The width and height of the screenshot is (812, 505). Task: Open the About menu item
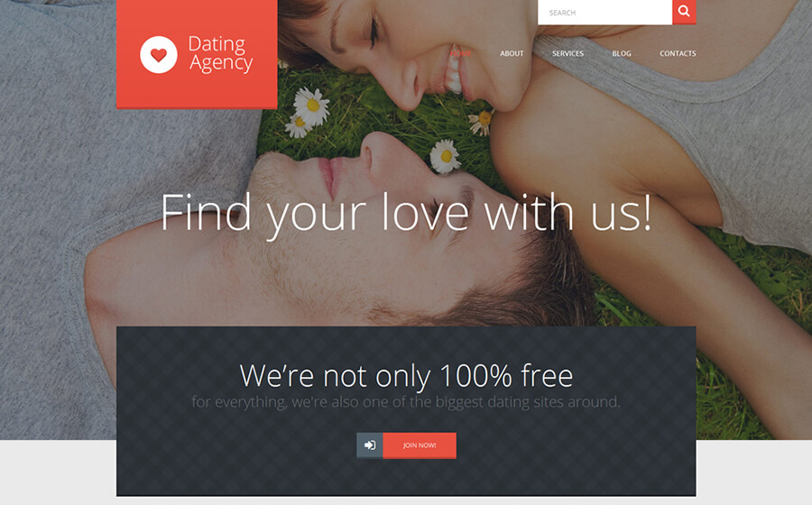pos(512,53)
